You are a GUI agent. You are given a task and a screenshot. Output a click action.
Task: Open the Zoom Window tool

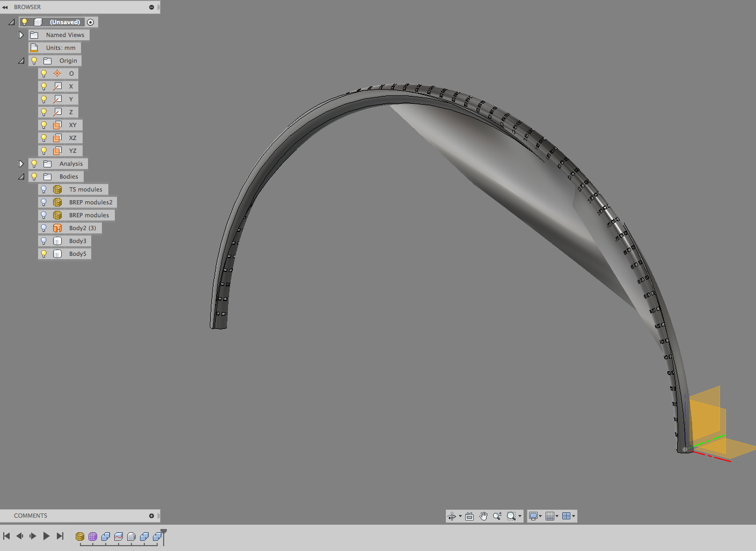click(511, 516)
